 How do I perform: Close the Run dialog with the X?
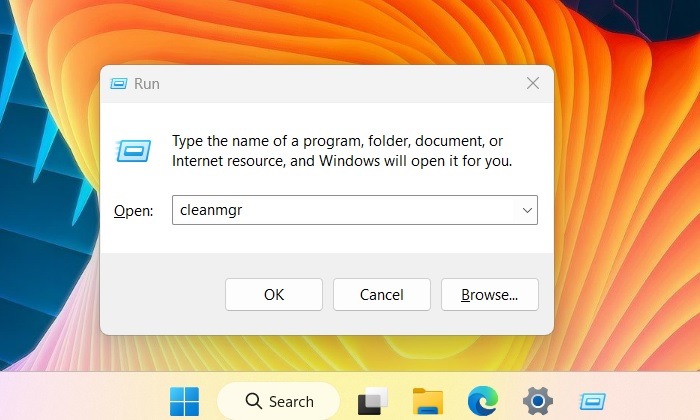click(533, 83)
